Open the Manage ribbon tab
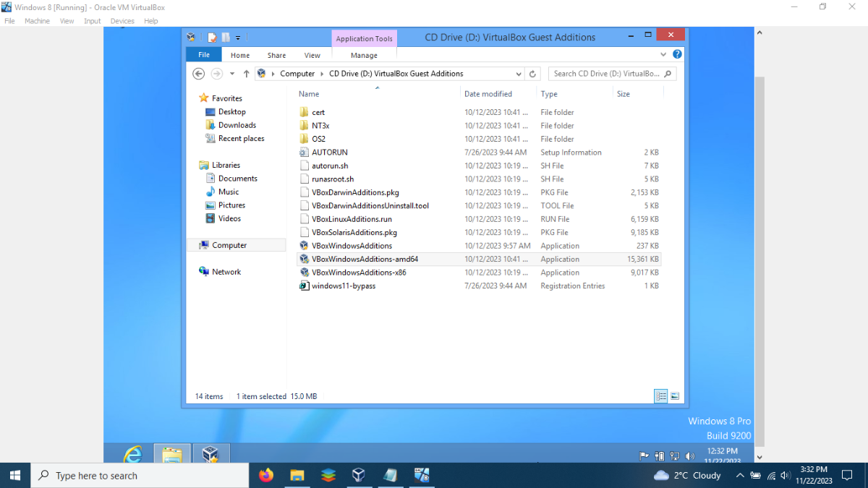The height and width of the screenshot is (488, 868). [x=364, y=55]
